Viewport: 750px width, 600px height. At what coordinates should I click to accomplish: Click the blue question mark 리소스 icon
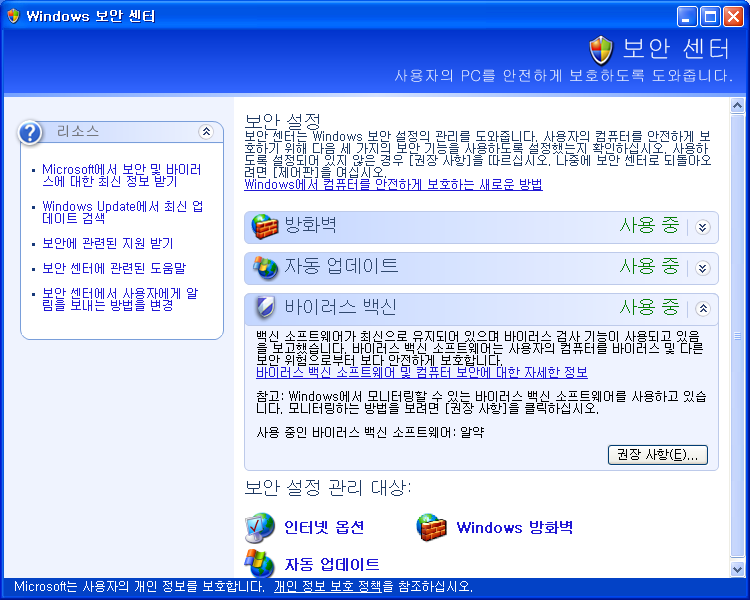30,132
